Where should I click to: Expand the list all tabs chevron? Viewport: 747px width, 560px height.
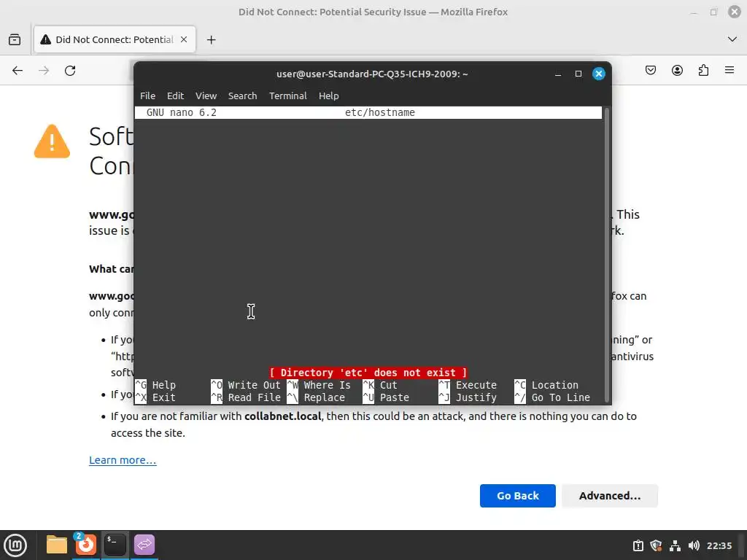[x=732, y=39]
